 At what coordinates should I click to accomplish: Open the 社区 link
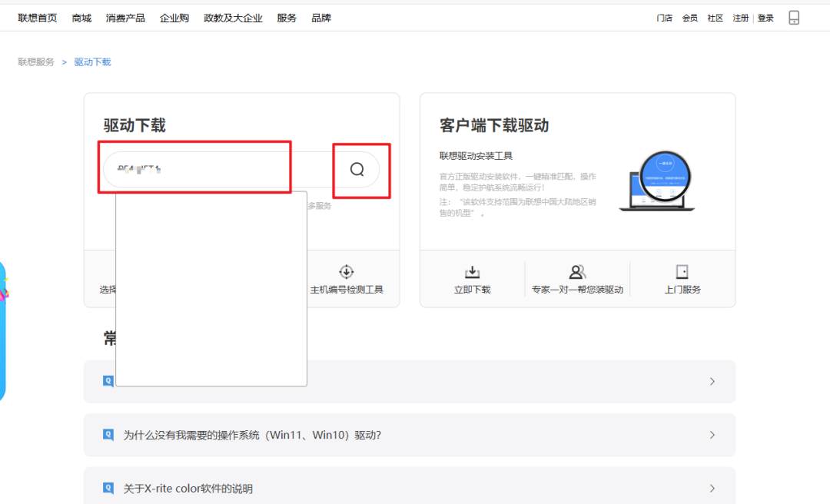point(715,18)
